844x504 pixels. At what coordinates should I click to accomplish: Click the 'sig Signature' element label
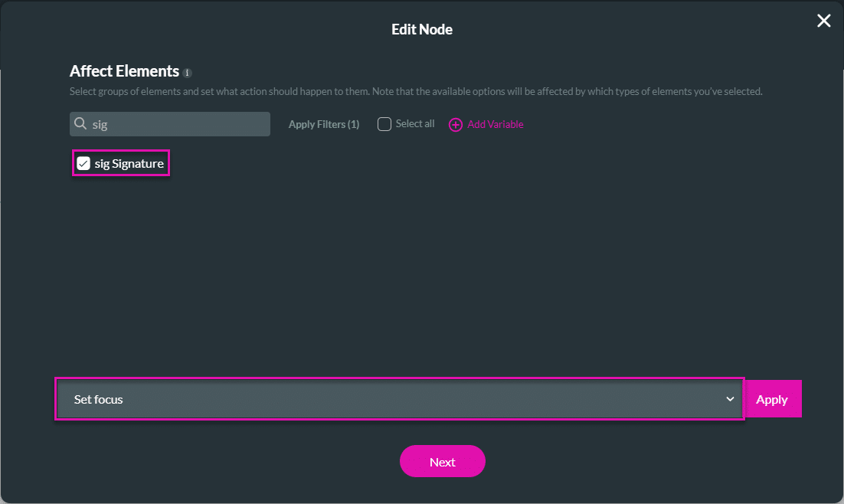(x=129, y=164)
